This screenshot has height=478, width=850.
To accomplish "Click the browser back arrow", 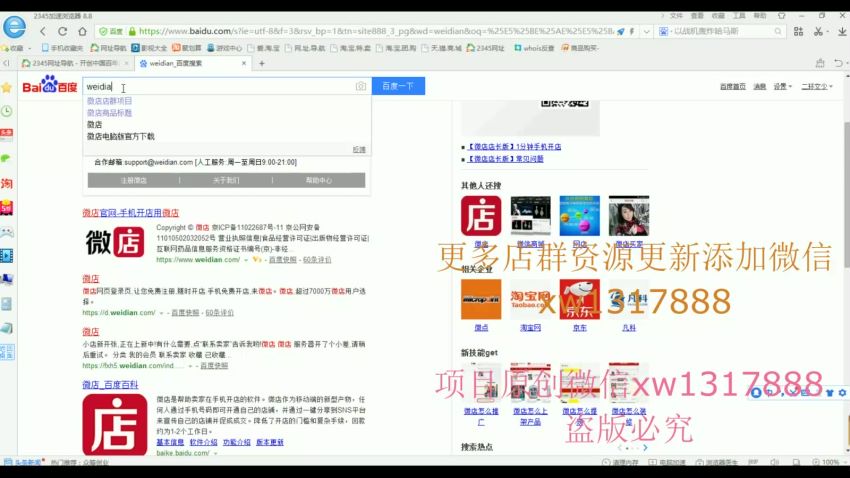I will [43, 31].
